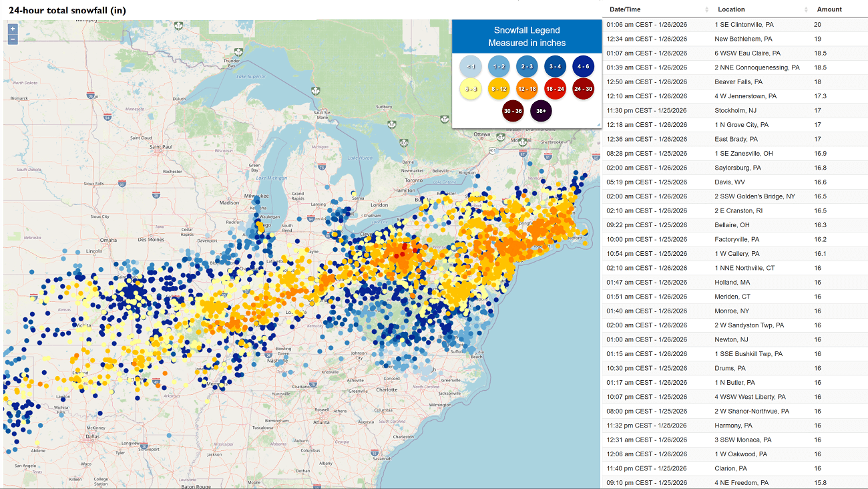Click the 36+ legend circle
The height and width of the screenshot is (489, 868).
[x=541, y=111]
